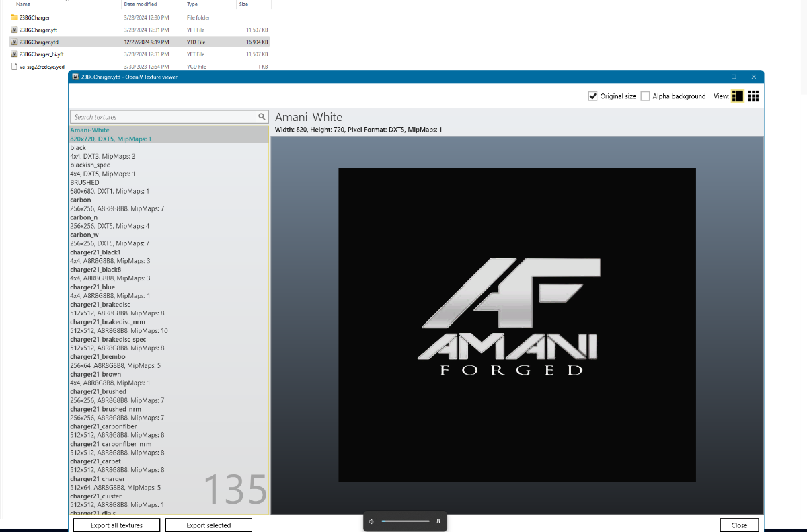Switch to the detail list view icon
The image size is (807, 532).
[x=738, y=96]
